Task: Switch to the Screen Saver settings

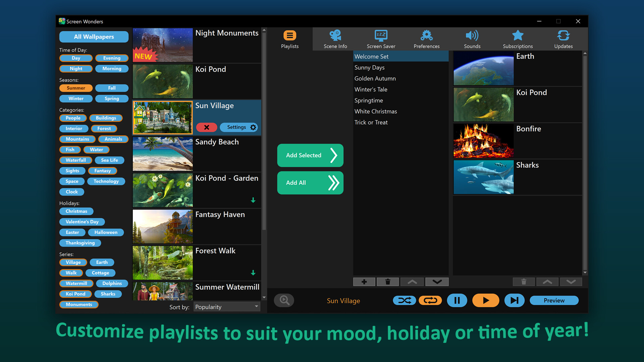Action: click(381, 39)
